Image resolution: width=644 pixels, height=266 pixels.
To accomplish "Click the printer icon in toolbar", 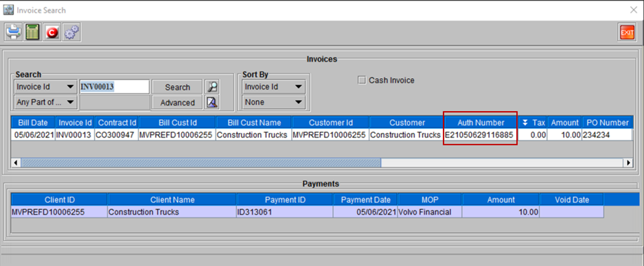I will [x=14, y=32].
